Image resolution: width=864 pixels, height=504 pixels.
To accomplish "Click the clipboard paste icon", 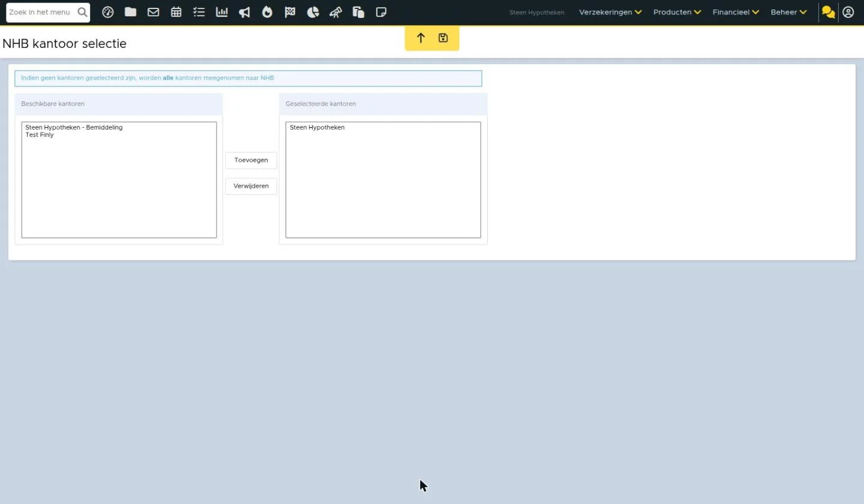I will click(358, 12).
